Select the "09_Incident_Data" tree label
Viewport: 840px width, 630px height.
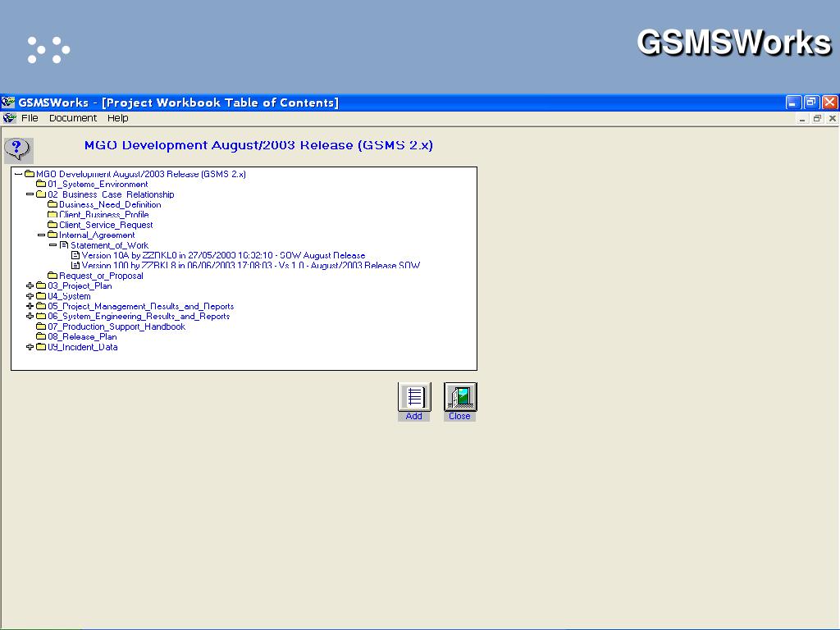point(83,347)
